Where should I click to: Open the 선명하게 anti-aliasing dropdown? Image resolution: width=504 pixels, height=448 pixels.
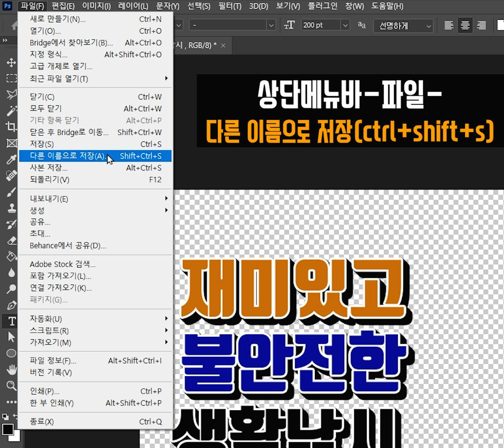(x=403, y=26)
